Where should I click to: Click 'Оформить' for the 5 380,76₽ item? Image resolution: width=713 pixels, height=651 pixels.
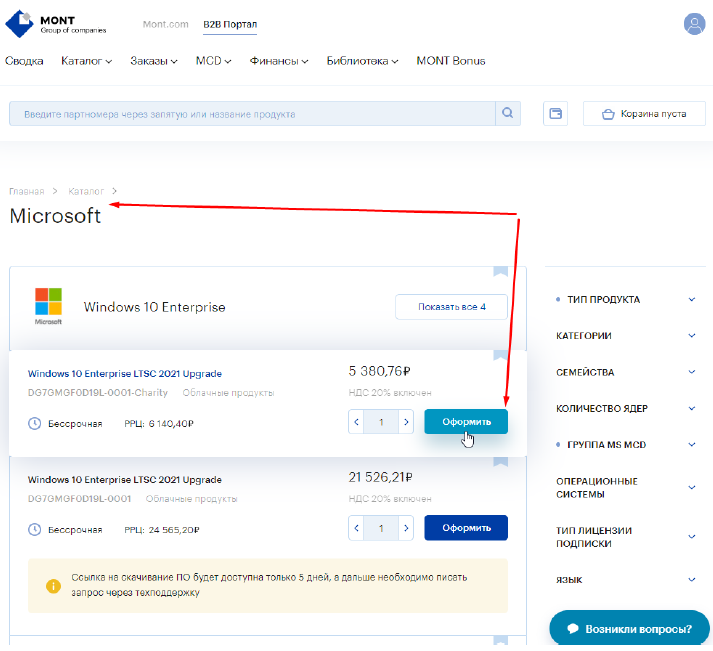tap(465, 422)
